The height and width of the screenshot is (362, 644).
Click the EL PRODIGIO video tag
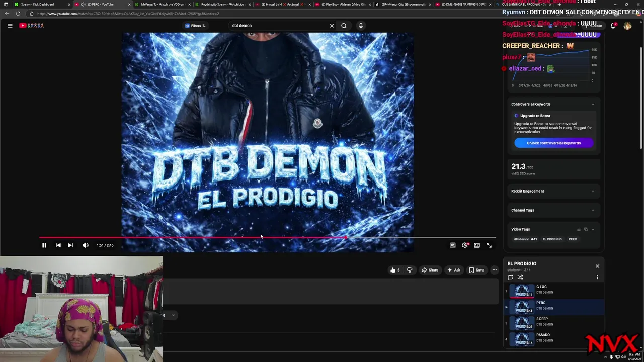552,239
